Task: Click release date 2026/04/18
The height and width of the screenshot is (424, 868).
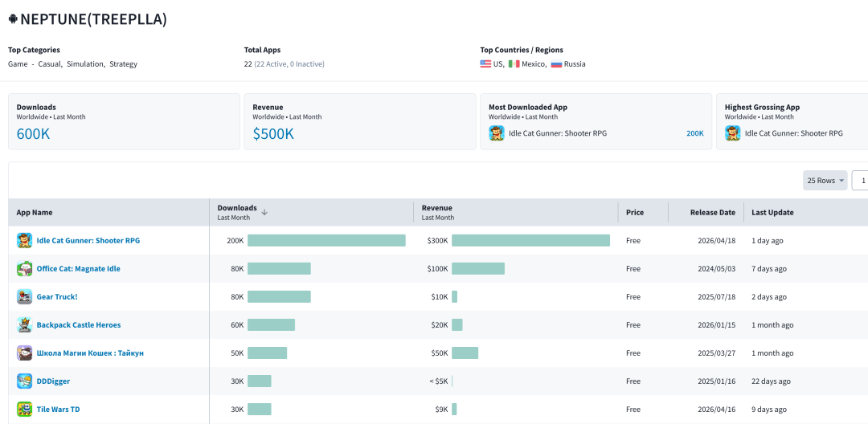Action: 717,240
